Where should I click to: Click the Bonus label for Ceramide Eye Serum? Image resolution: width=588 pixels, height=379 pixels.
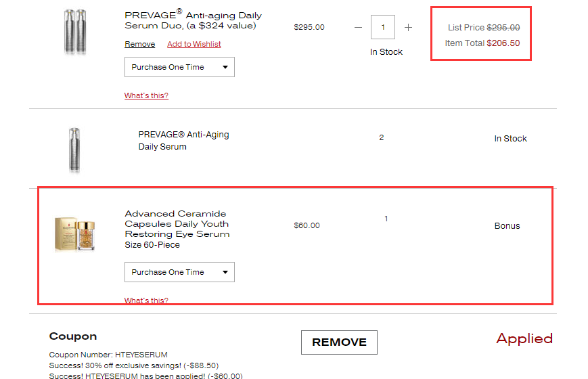[507, 226]
